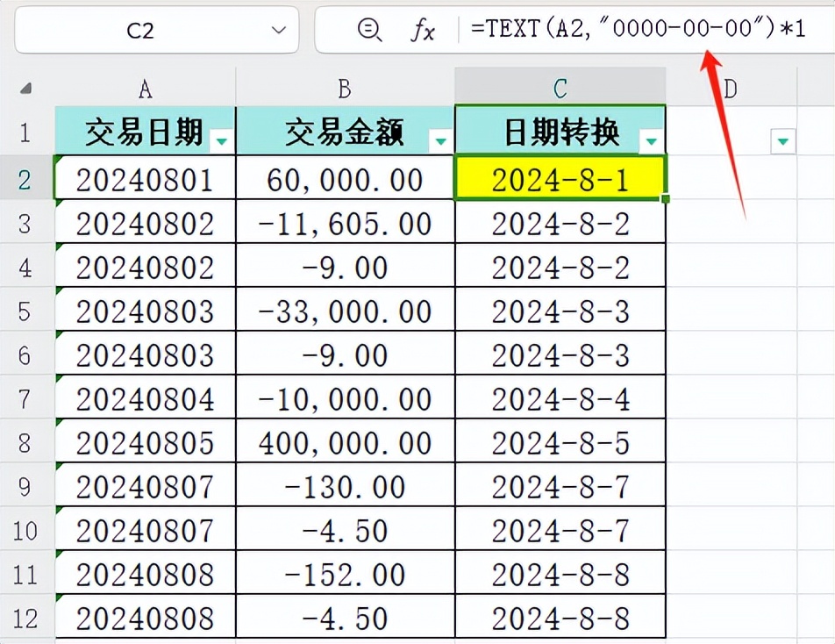This screenshot has width=835, height=644.
Task: Select row 6 header
Action: pos(25,354)
